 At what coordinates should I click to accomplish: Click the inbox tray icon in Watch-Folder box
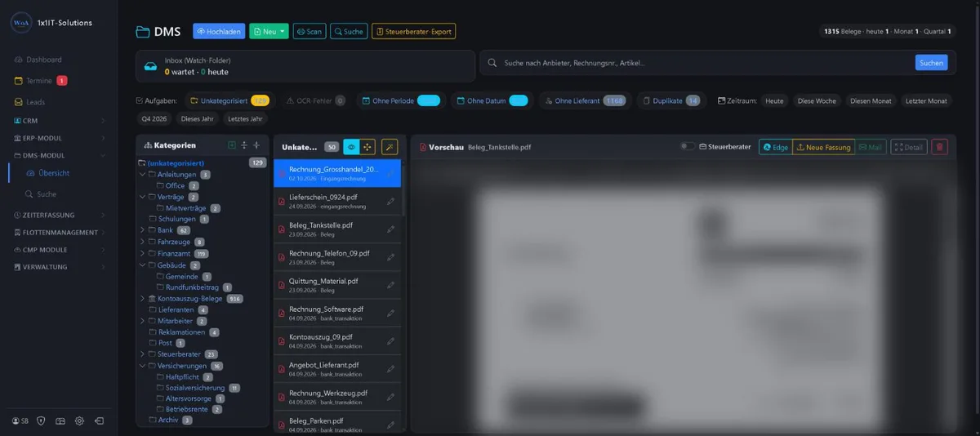(x=150, y=66)
